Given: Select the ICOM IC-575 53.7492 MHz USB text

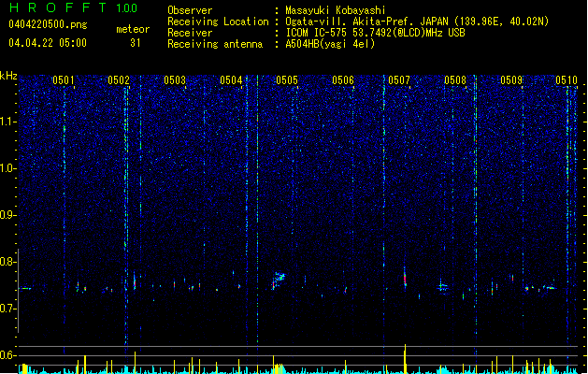Looking at the screenshot, I should pyautogui.click(x=375, y=33).
